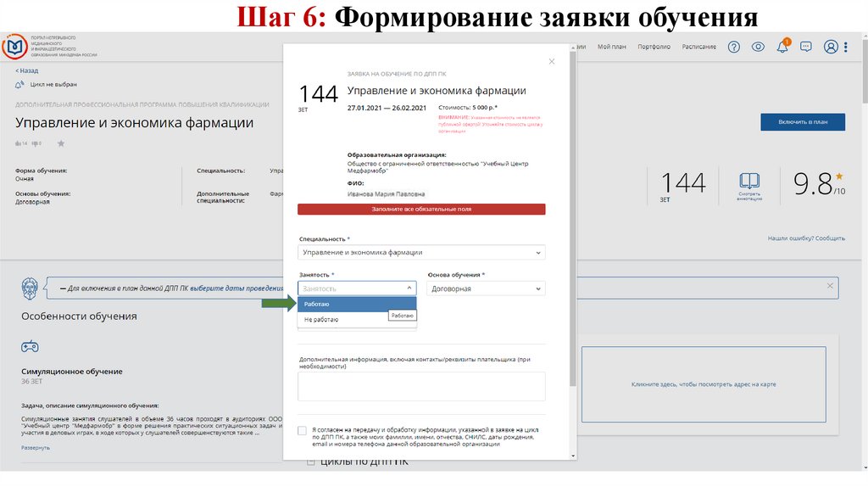Open the user profile icon
The height and width of the screenshot is (487, 868).
(x=831, y=48)
